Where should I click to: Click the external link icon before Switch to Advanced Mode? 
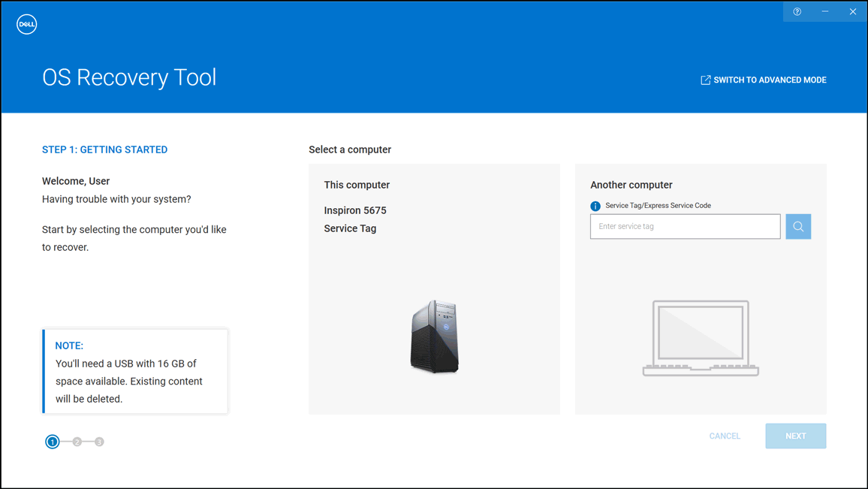coord(705,79)
